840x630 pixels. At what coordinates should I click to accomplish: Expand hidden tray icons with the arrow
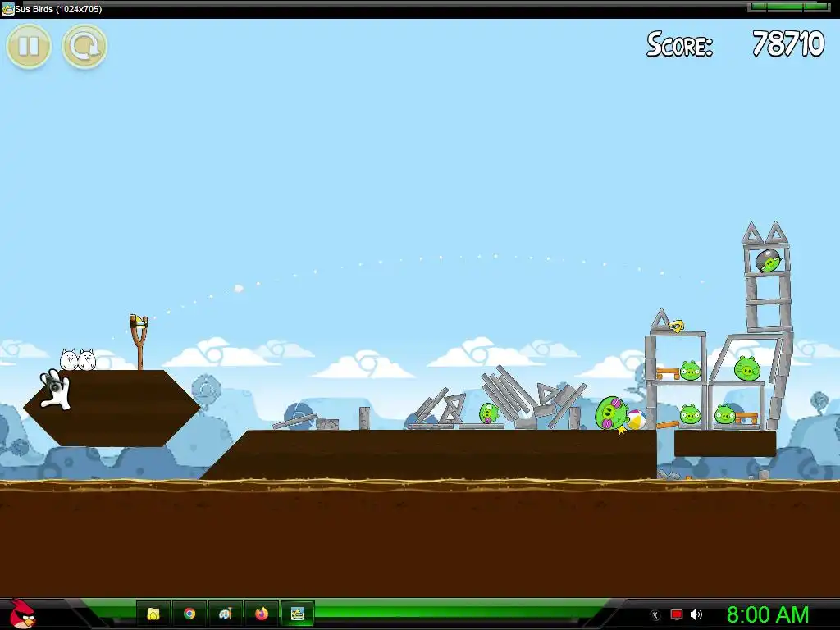pos(655,615)
